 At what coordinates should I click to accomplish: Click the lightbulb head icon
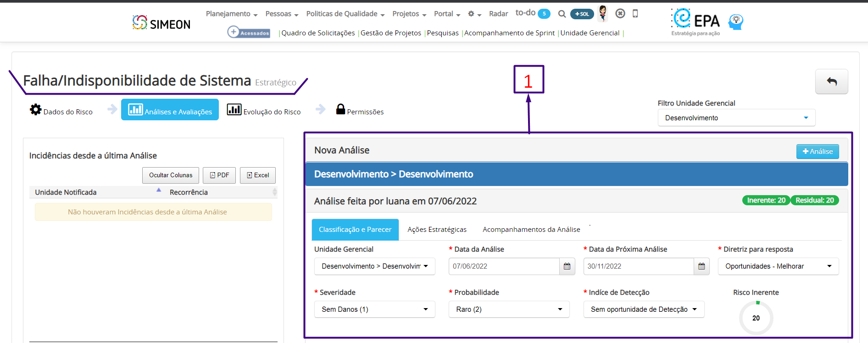(736, 22)
